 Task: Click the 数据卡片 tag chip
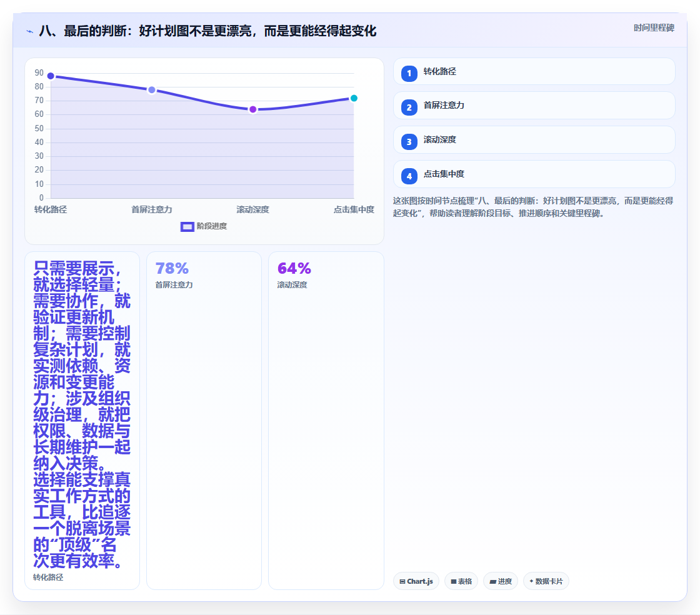pyautogui.click(x=546, y=581)
